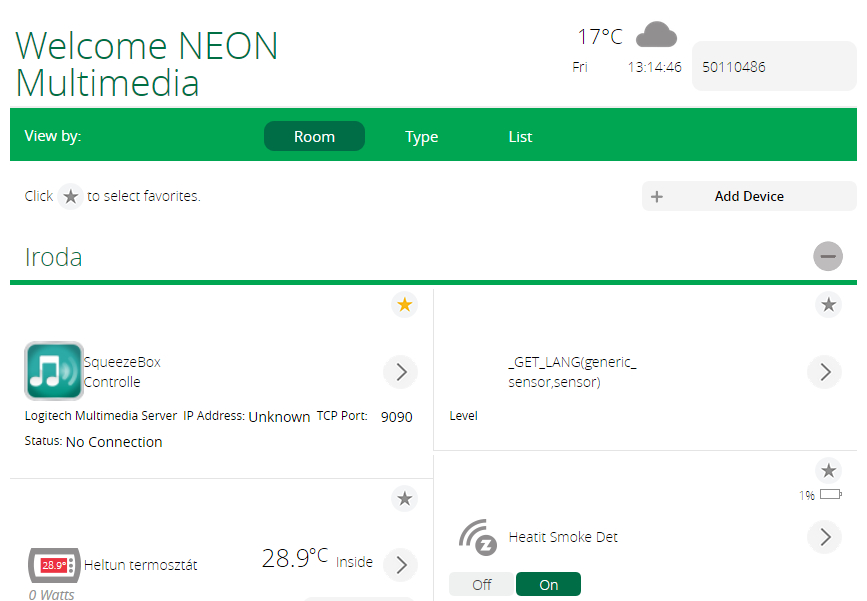Open SqueezeBox Controller details arrow
The height and width of the screenshot is (601, 867).
(400, 372)
